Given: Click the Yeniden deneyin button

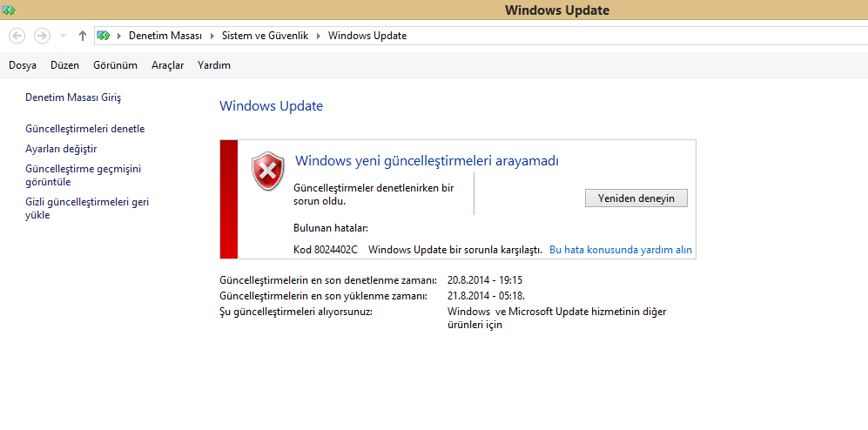Looking at the screenshot, I should pos(636,198).
